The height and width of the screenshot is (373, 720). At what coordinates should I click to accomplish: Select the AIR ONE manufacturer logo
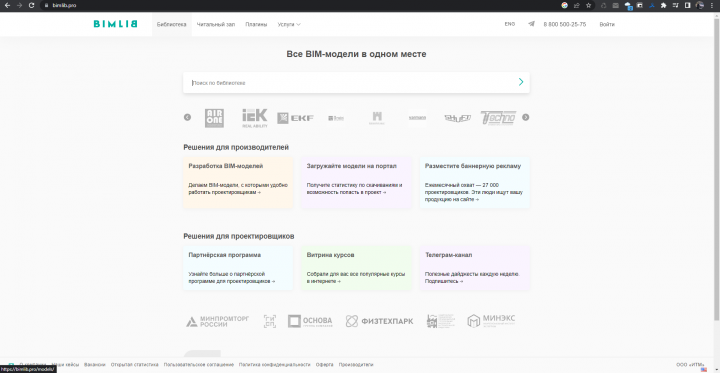click(214, 118)
